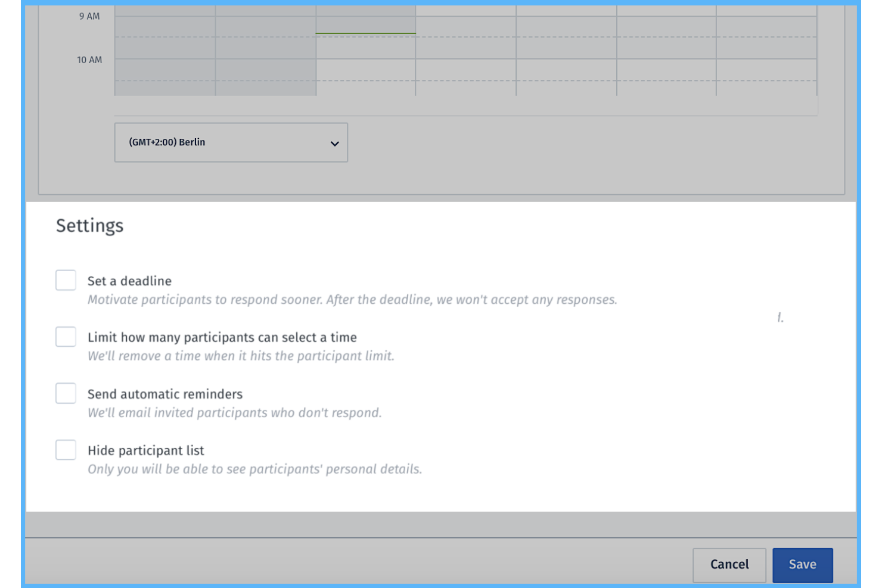Click the deadline description about motivating participants
The width and height of the screenshot is (882, 588).
coord(352,300)
